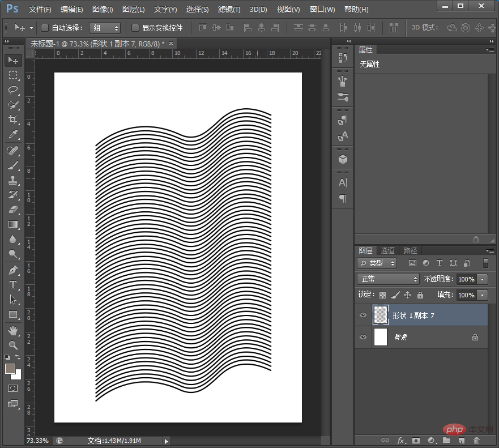
Task: Create a new layer
Action: pos(462,441)
